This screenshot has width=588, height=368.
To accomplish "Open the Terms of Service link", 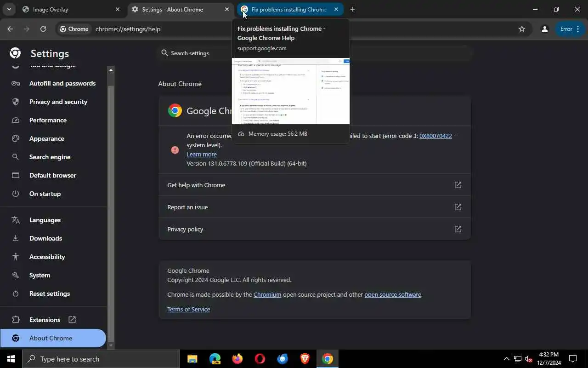I will pos(189,309).
